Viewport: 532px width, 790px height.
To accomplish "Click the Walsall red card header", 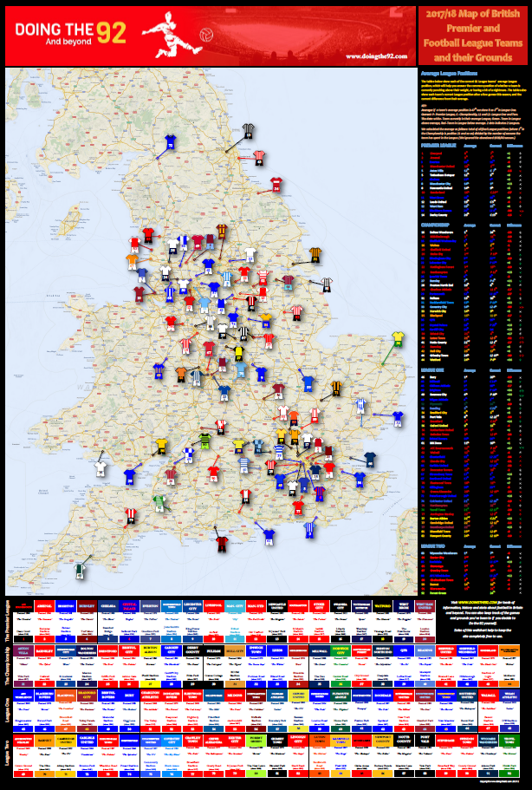I will click(x=488, y=695).
